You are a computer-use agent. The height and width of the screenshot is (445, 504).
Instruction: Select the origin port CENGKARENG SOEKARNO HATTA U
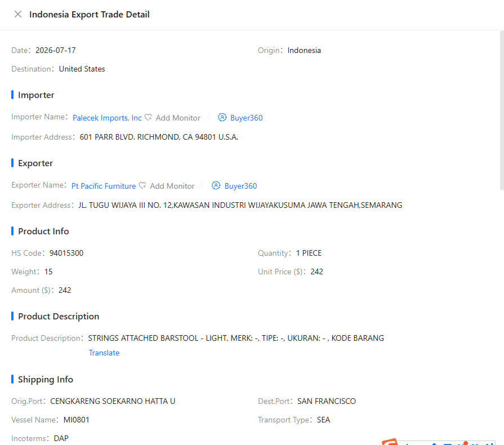pyautogui.click(x=113, y=401)
